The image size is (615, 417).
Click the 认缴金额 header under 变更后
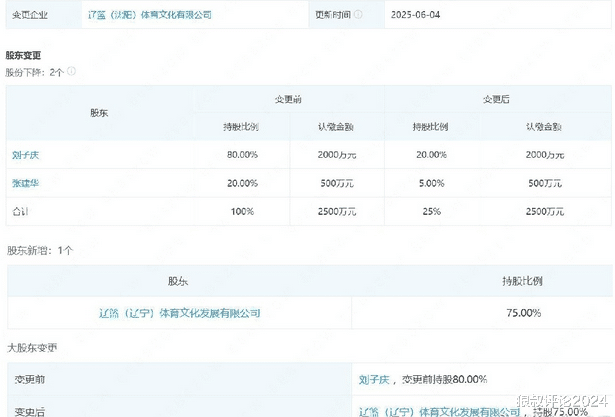click(545, 127)
